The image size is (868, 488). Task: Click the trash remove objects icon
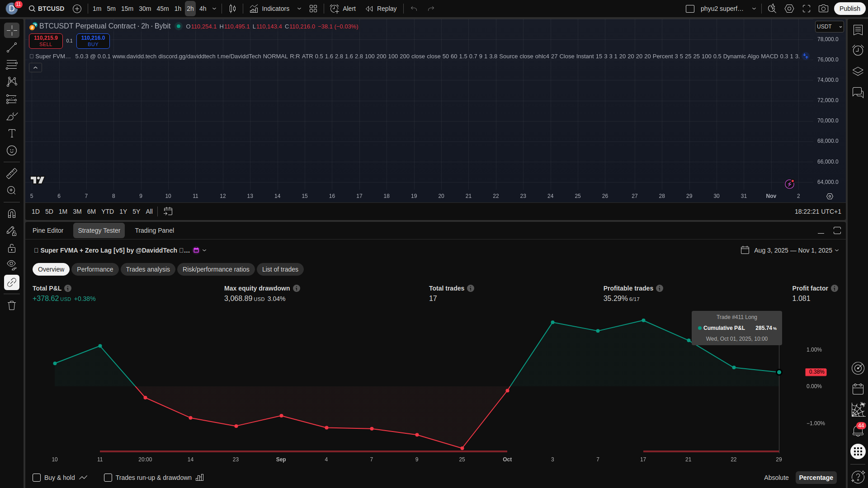(x=12, y=305)
